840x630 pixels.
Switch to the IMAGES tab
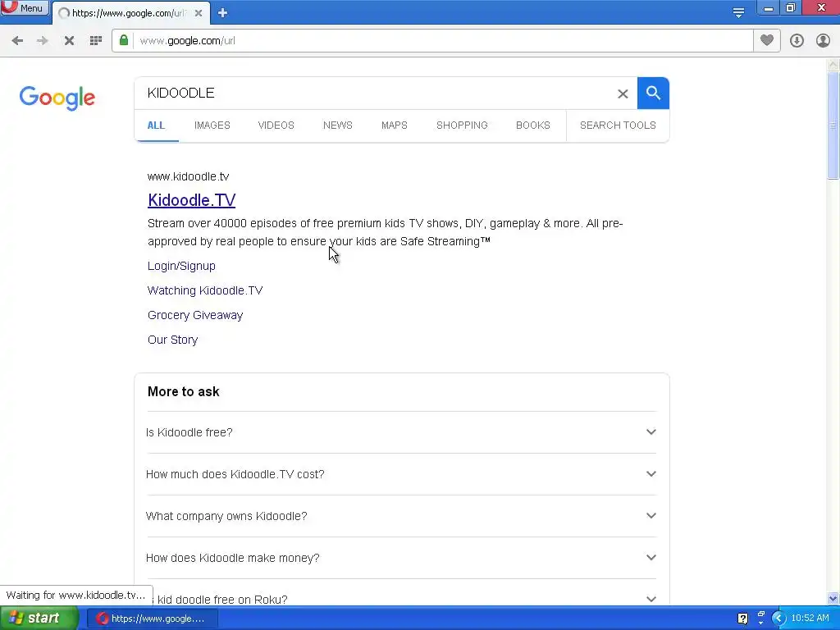click(212, 126)
